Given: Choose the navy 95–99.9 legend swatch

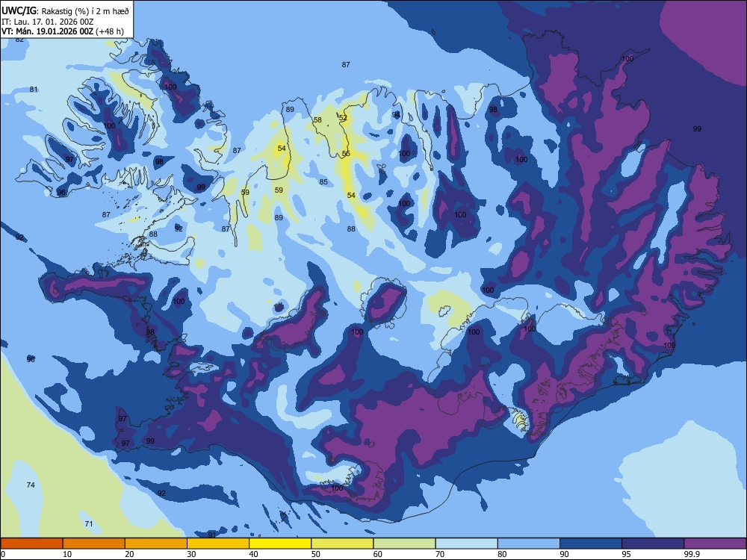Looking at the screenshot, I should click(653, 544).
